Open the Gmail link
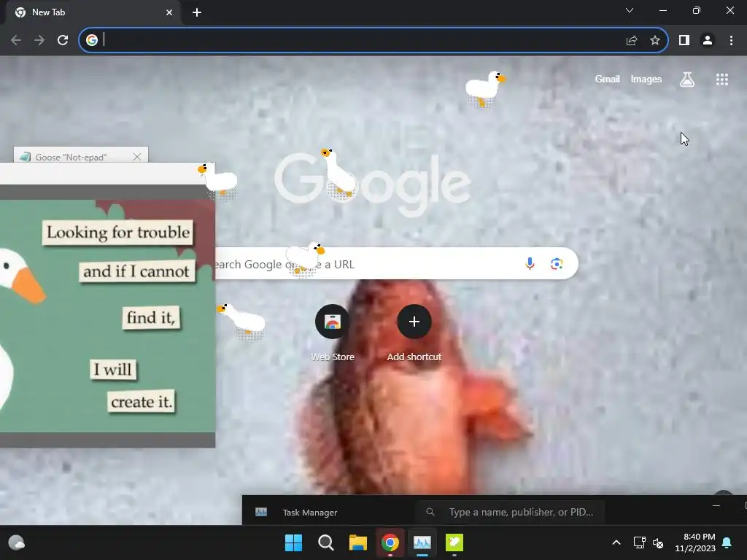747x560 pixels. click(x=608, y=79)
